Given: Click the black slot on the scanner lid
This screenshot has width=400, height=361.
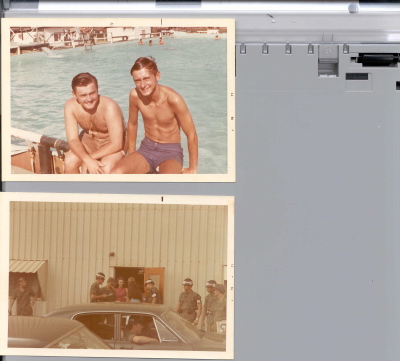Looking at the screenshot, I should point(378,59).
